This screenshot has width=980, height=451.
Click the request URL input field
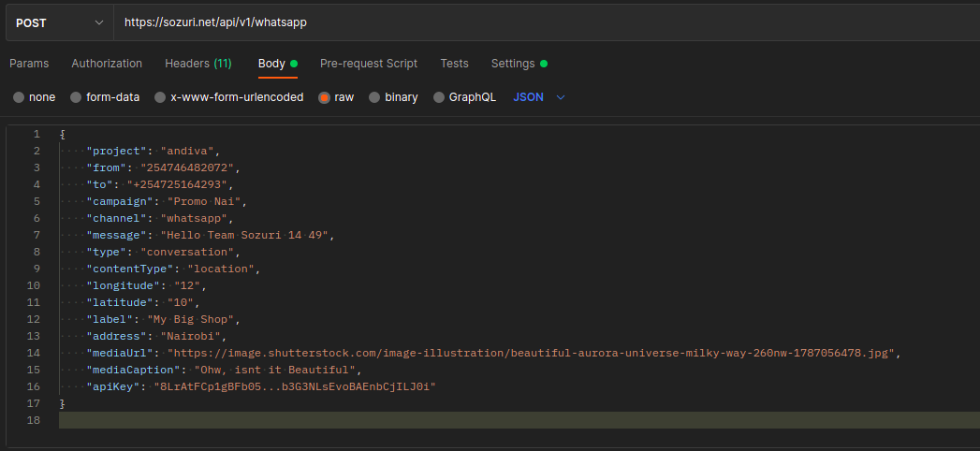coord(543,22)
